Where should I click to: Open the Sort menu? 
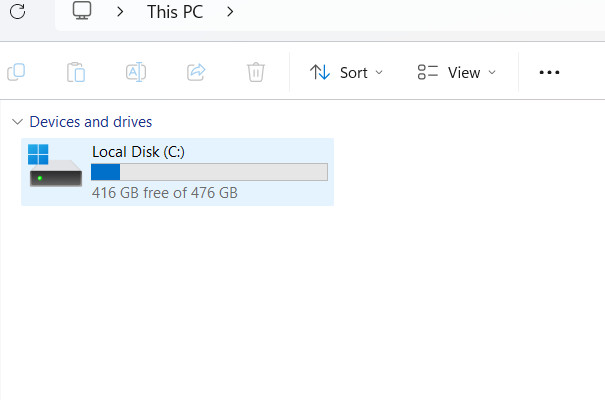coord(346,73)
